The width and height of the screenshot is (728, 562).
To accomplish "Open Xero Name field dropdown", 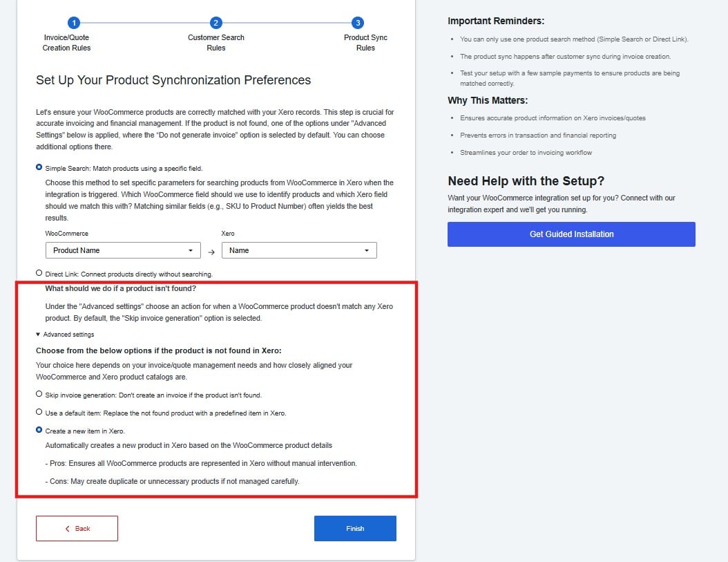I will pyautogui.click(x=299, y=250).
